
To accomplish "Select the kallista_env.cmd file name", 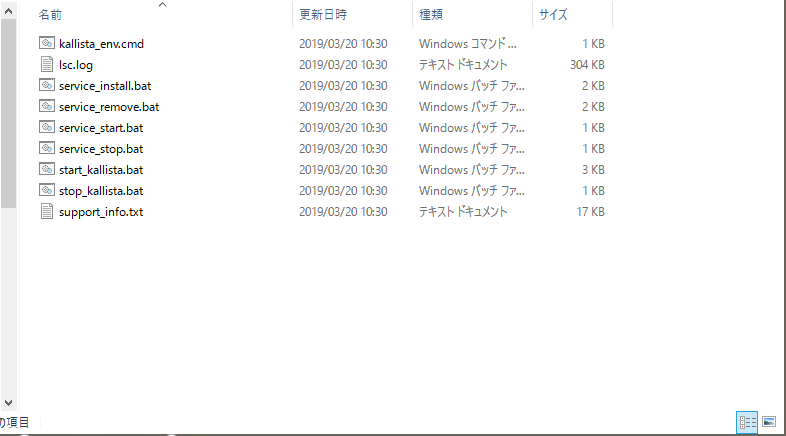I will pyautogui.click(x=101, y=44).
